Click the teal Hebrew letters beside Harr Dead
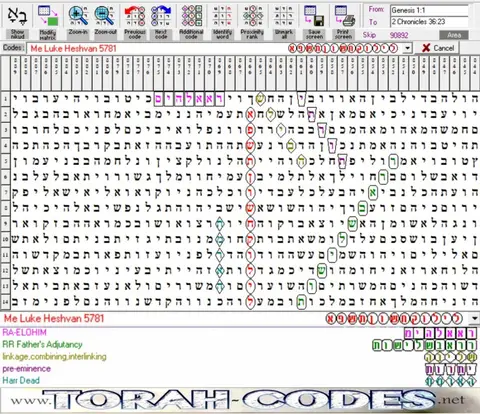The height and width of the screenshot is (414, 480). click(451, 381)
